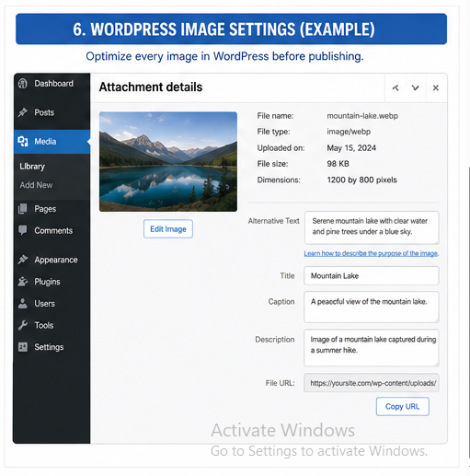Screen dimensions: 470x476
Task: Click the Pages stacked-sheets icon
Action: point(23,209)
